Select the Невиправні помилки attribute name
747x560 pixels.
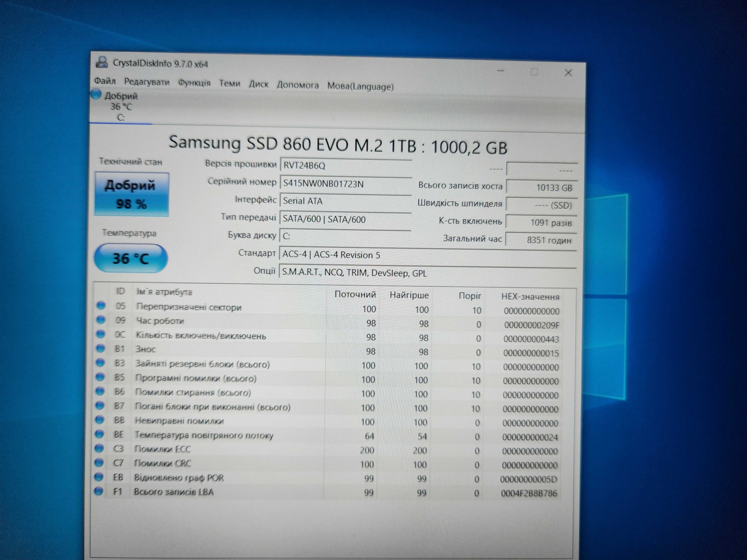point(179,421)
